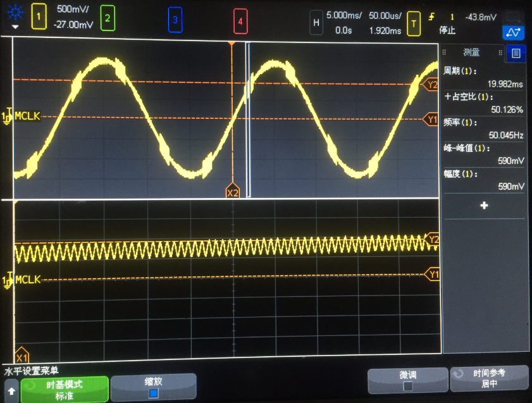Open the Keysight logo main menu
The height and width of the screenshot is (403, 532).
click(x=15, y=16)
